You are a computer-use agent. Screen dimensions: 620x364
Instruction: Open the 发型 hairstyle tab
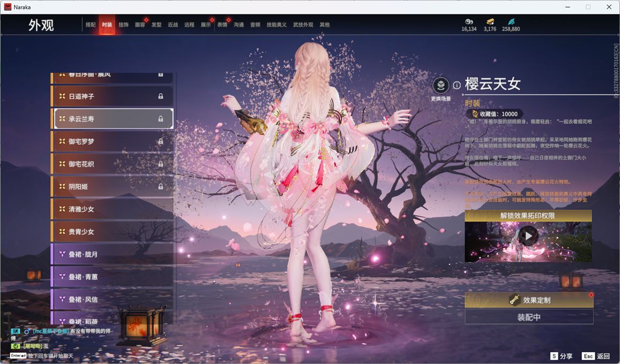pos(156,25)
